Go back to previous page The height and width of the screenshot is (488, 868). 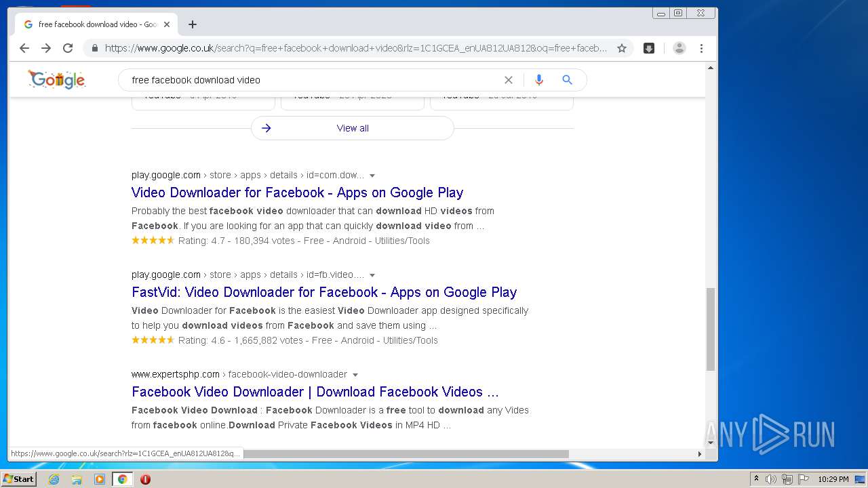point(24,48)
